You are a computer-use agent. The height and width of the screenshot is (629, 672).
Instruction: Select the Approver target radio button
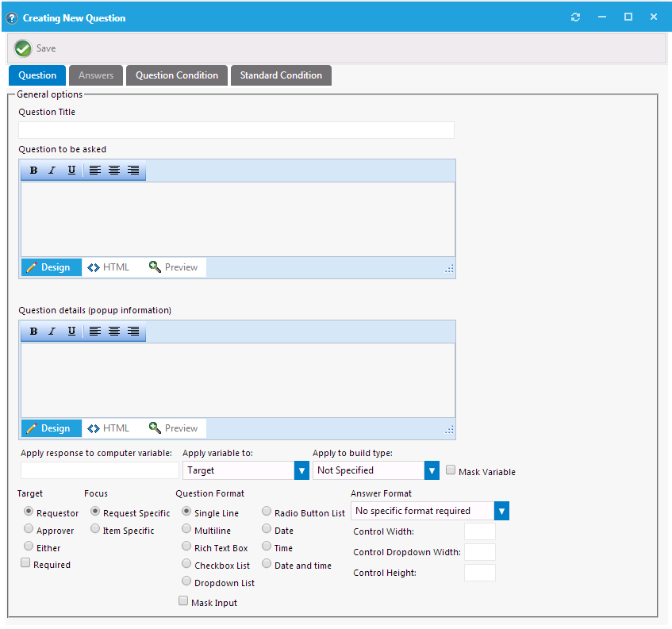29,529
